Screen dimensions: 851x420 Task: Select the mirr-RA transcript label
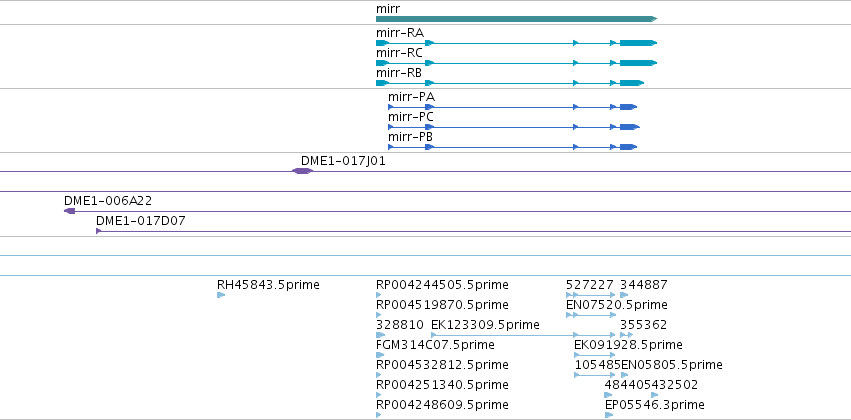click(400, 33)
